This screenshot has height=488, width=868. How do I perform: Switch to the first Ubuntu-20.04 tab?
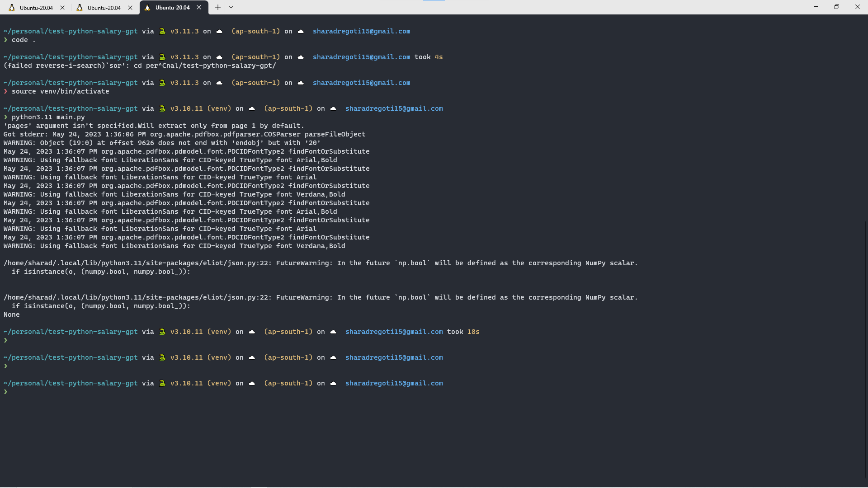click(36, 8)
